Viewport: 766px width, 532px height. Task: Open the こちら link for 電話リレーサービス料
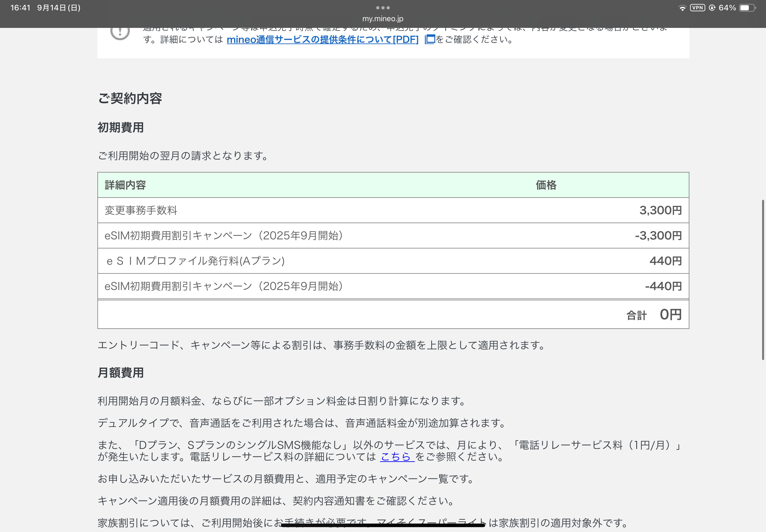[397, 457]
